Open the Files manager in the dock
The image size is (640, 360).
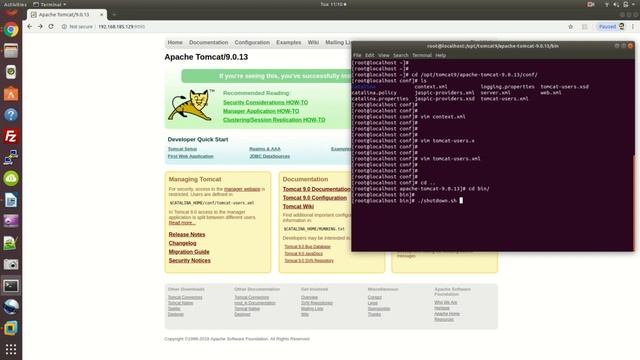click(11, 51)
